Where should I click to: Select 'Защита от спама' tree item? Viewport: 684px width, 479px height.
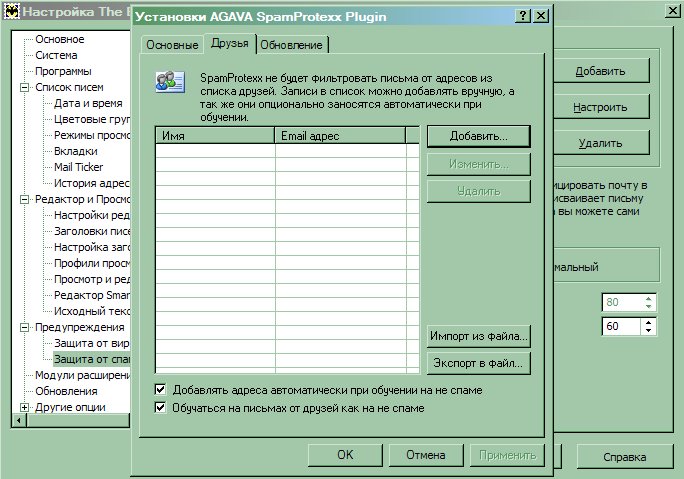pos(92,359)
